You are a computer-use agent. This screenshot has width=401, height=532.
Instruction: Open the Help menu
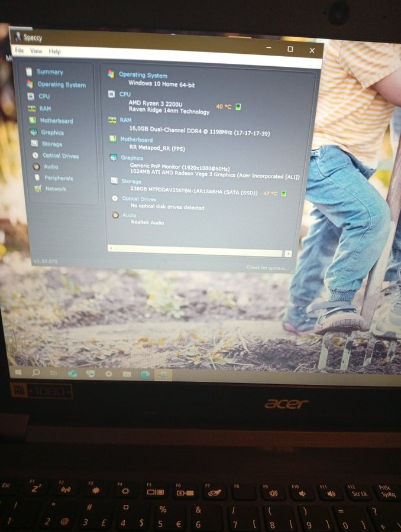(54, 51)
